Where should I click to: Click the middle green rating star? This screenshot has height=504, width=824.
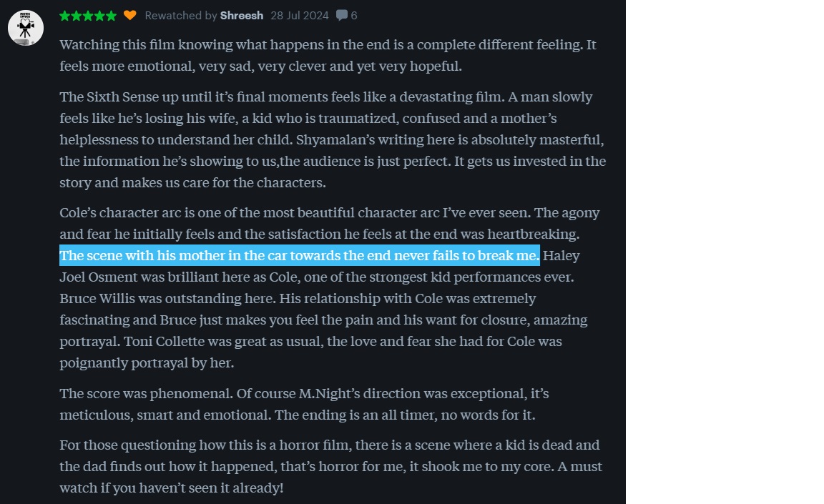pyautogui.click(x=88, y=15)
